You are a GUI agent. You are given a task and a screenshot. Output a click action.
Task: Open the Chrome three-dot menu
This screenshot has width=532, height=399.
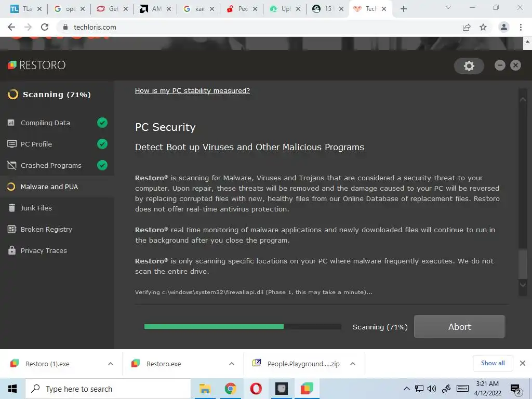pos(521,27)
